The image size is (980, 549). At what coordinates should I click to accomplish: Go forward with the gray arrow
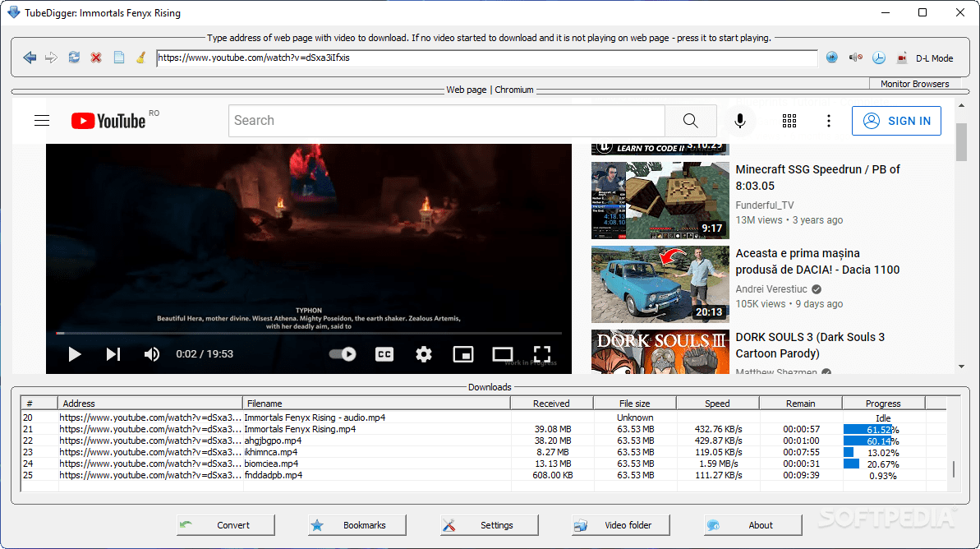click(51, 58)
